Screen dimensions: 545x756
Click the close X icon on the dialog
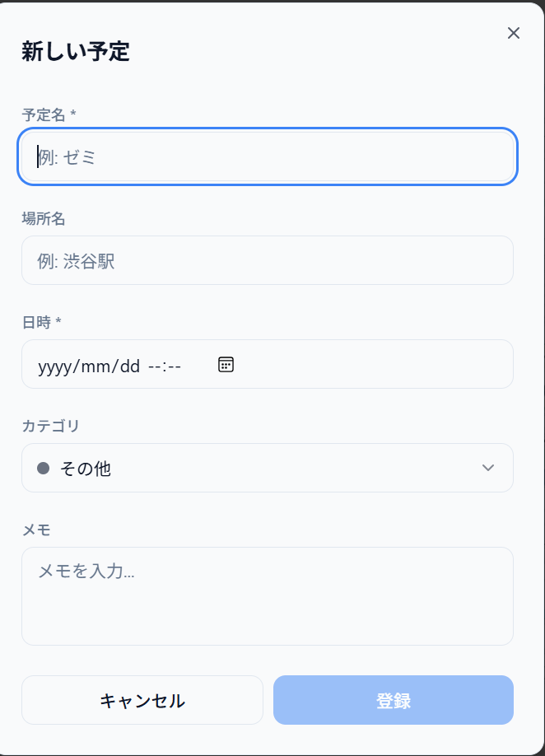pos(514,33)
